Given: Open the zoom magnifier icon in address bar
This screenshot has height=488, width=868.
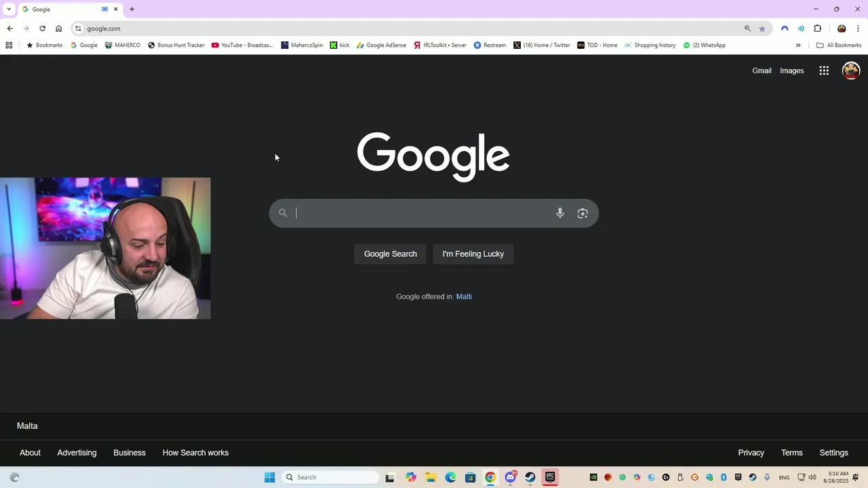Looking at the screenshot, I should (x=747, y=28).
